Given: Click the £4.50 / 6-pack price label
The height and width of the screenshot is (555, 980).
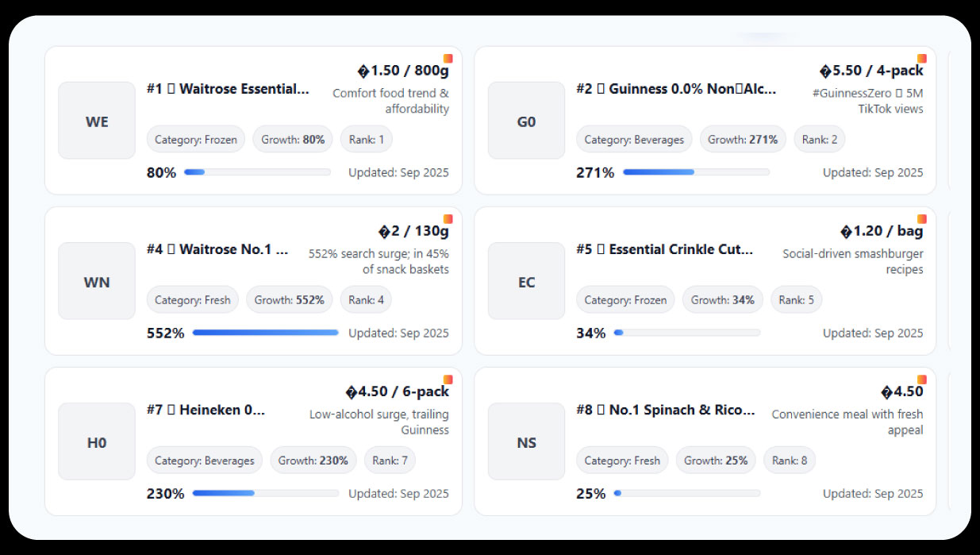Looking at the screenshot, I should point(397,391).
